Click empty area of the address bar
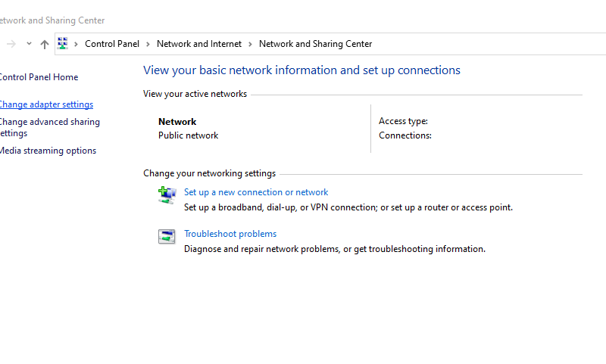Image resolution: width=606 pixels, height=364 pixels. click(x=489, y=44)
